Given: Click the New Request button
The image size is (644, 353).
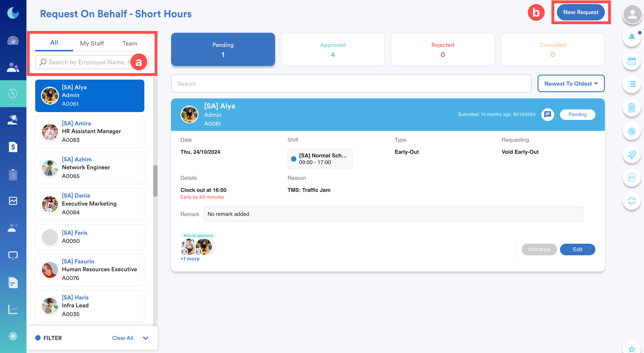Looking at the screenshot, I should point(581,12).
